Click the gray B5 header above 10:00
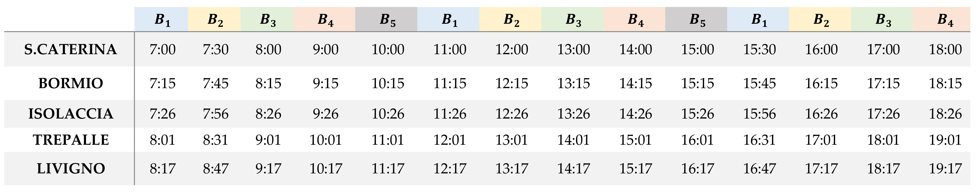 tap(387, 20)
